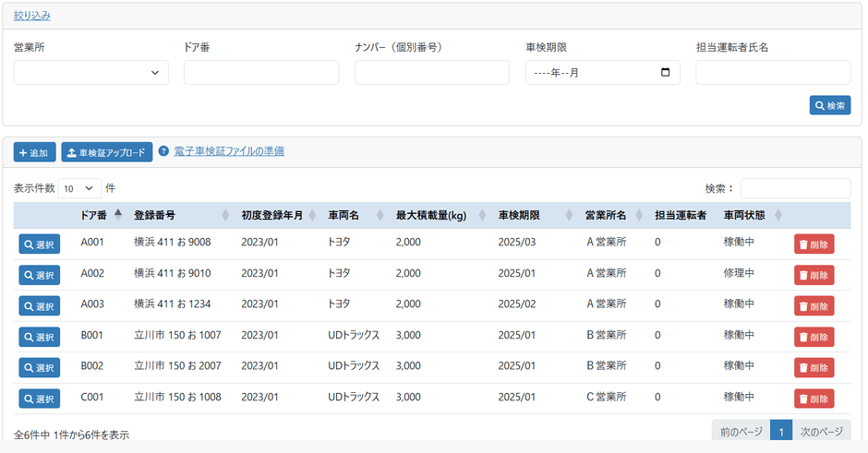The height and width of the screenshot is (453, 868).
Task: Open the 電子車検証ファイルの準備 link
Action: point(229,151)
